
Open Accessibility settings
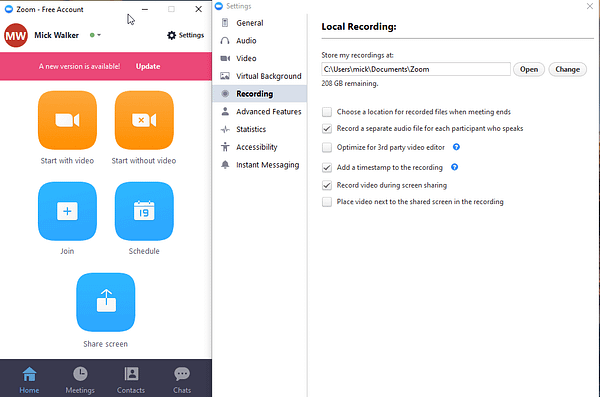tap(260, 147)
